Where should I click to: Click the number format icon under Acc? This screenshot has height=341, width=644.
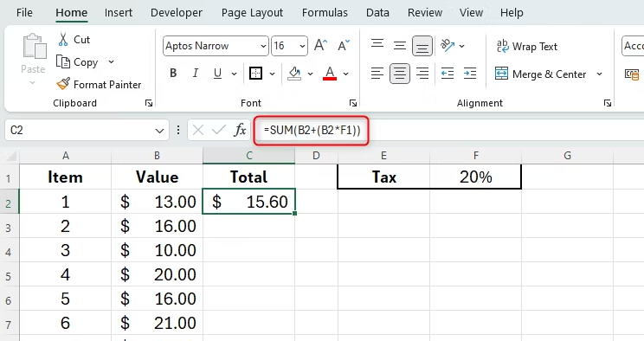pos(632,74)
